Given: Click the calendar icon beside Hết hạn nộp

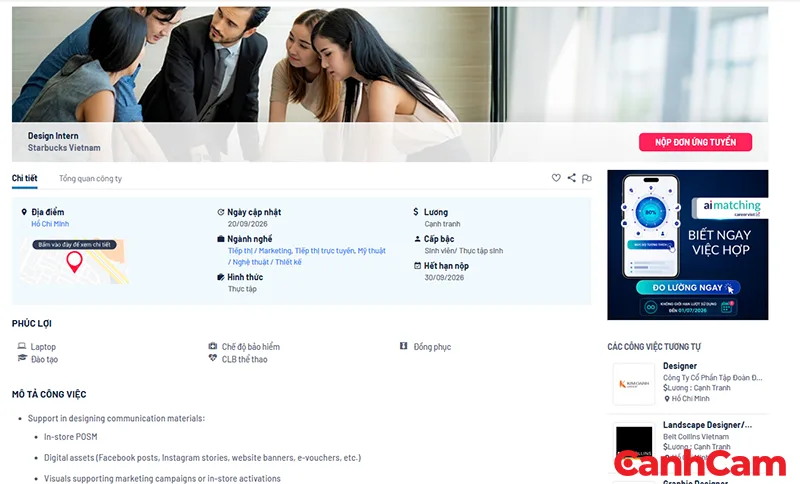Looking at the screenshot, I should (417, 266).
